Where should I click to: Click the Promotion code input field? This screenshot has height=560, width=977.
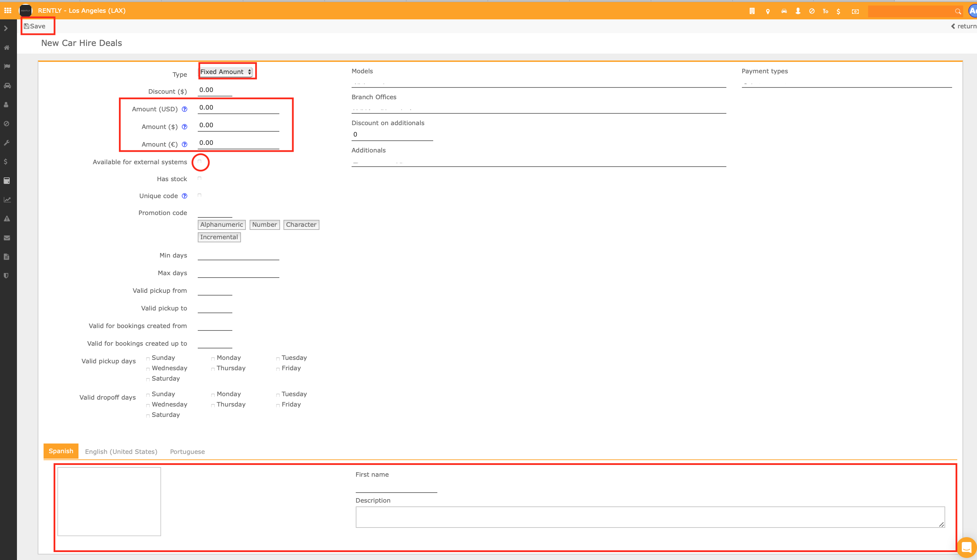point(215,212)
